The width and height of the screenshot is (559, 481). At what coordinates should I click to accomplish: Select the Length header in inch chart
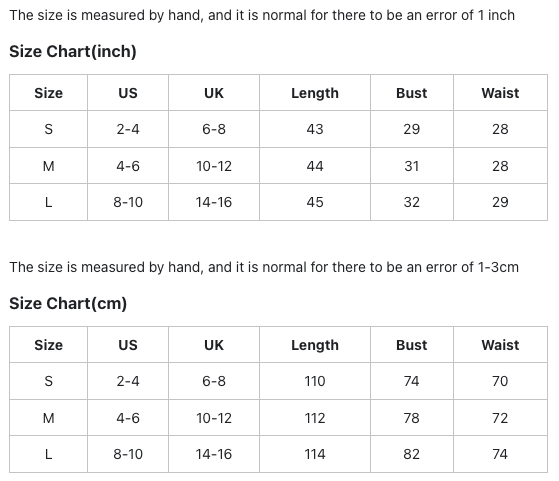coord(315,93)
